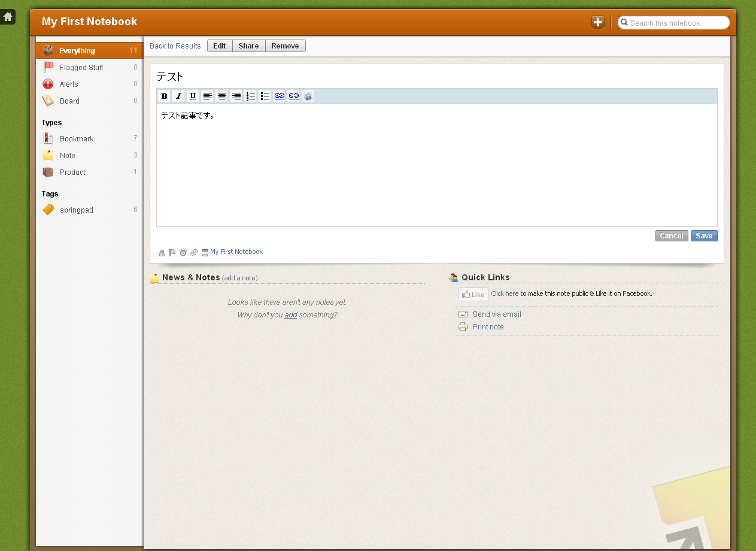Click the lock privacy icon below the editor
Viewport: 756px width, 551px height.
coord(162,253)
